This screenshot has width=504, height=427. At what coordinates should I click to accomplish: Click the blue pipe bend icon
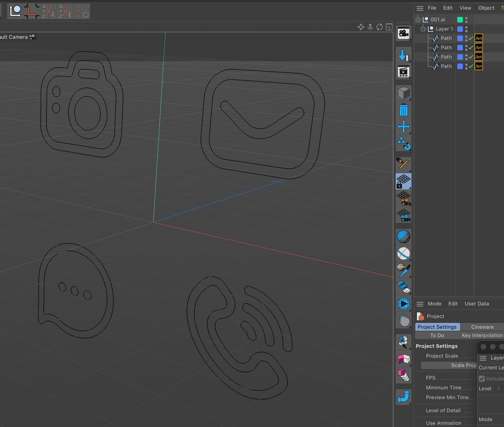tap(403, 396)
